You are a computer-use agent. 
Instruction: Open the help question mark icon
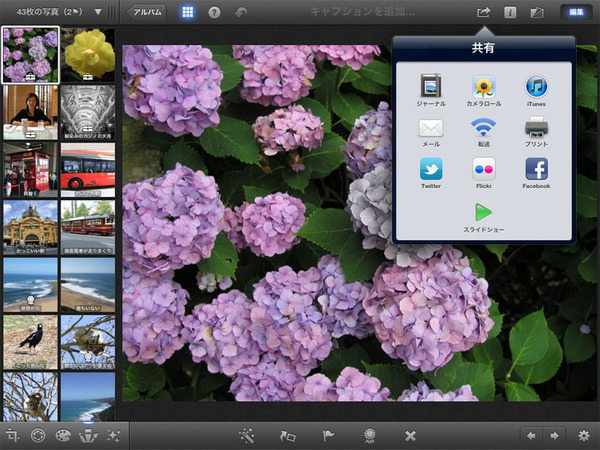214,13
